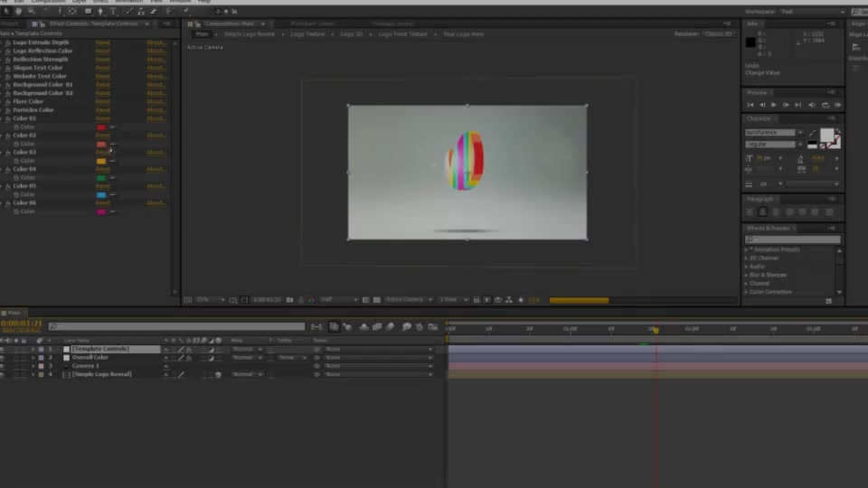The height and width of the screenshot is (488, 868).
Task: Toggle the Simple Logo Reveal layer eye
Action: point(3,374)
